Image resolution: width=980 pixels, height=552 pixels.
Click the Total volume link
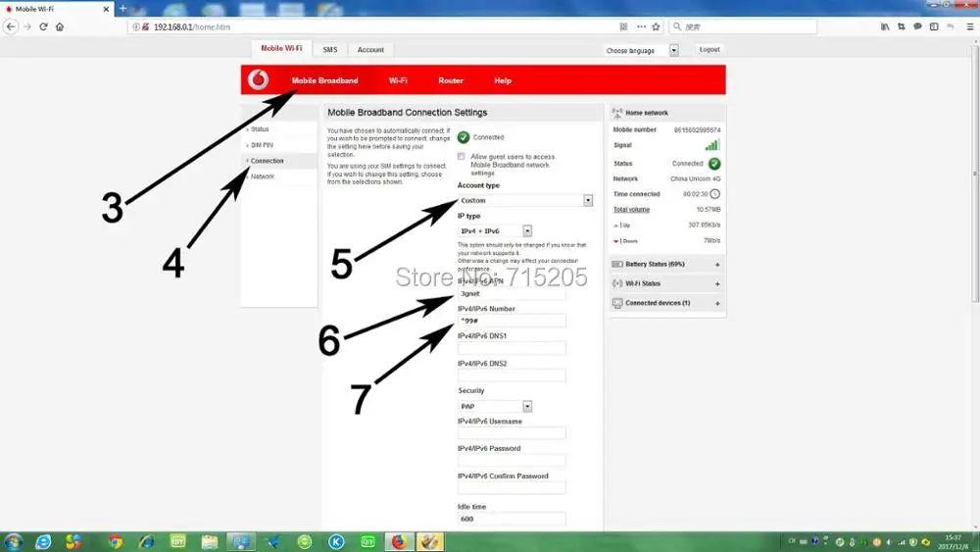(x=631, y=210)
